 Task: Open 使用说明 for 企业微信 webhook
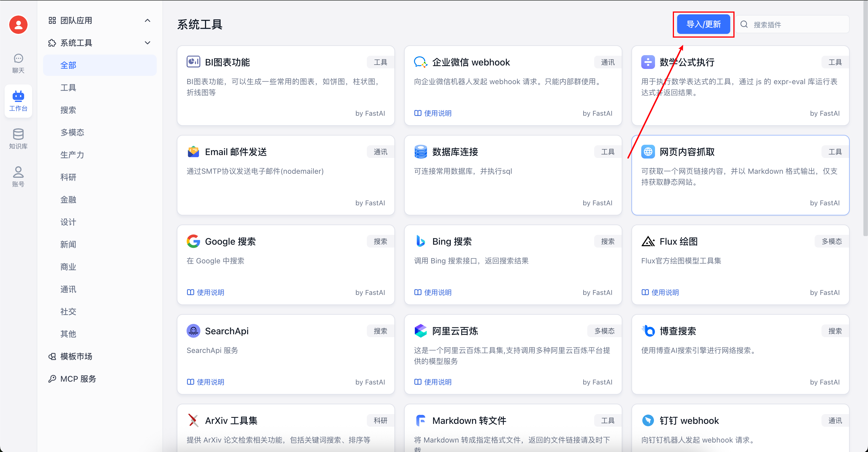[x=433, y=113]
